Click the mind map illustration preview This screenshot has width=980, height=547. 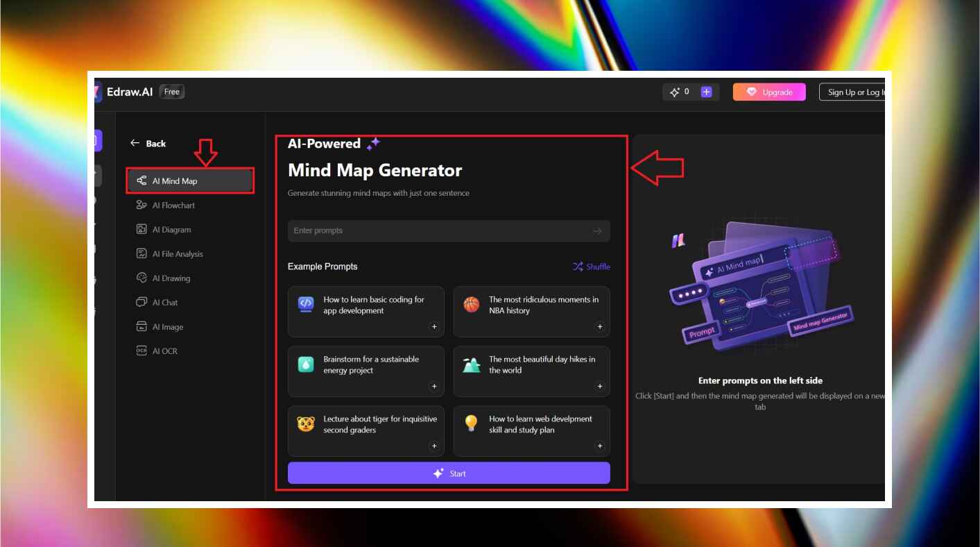(760, 287)
